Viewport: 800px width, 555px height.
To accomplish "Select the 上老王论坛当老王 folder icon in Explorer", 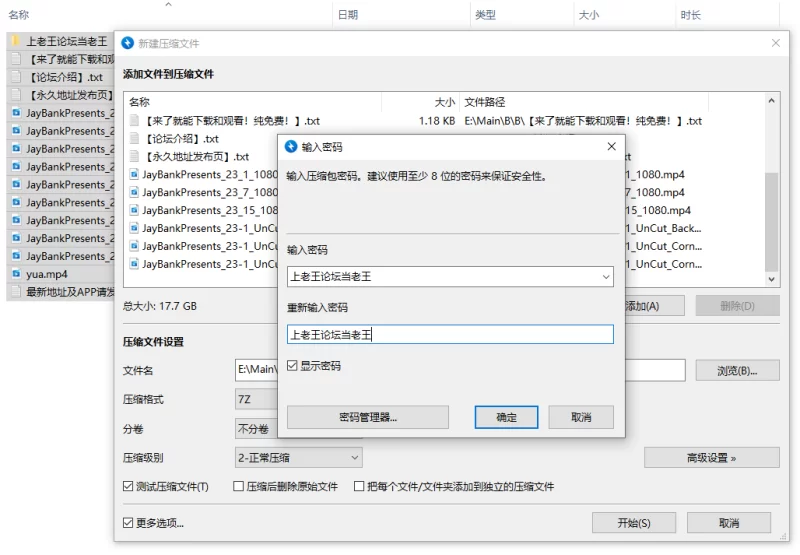I will 16,41.
